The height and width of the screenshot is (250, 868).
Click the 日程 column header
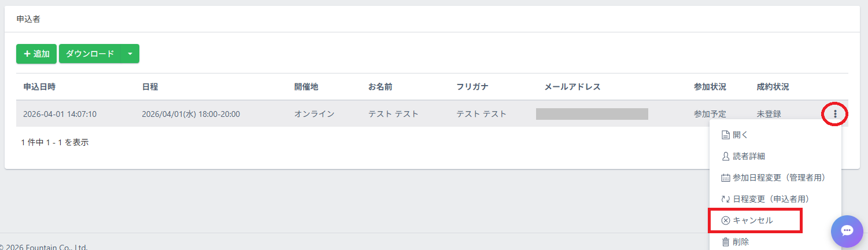tap(150, 87)
